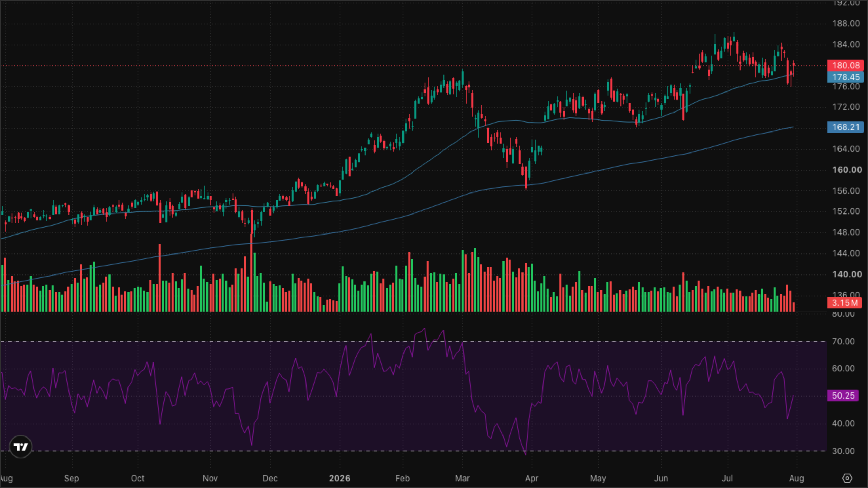Click the bold 160.00 price scale label
868x488 pixels.
click(x=847, y=170)
